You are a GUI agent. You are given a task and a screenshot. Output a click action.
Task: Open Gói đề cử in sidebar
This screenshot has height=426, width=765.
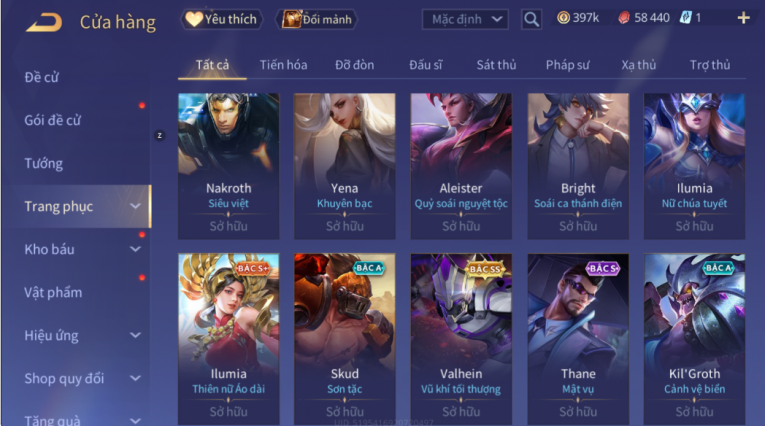coord(53,120)
